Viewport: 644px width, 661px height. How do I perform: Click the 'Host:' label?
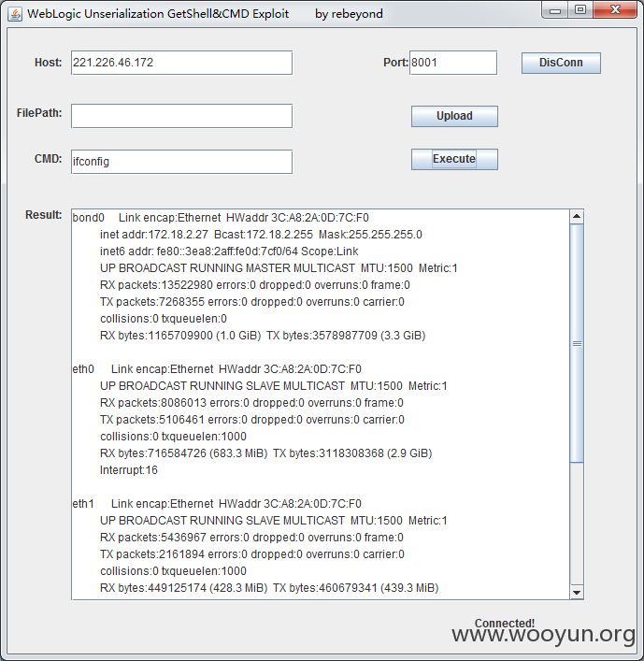tap(48, 63)
